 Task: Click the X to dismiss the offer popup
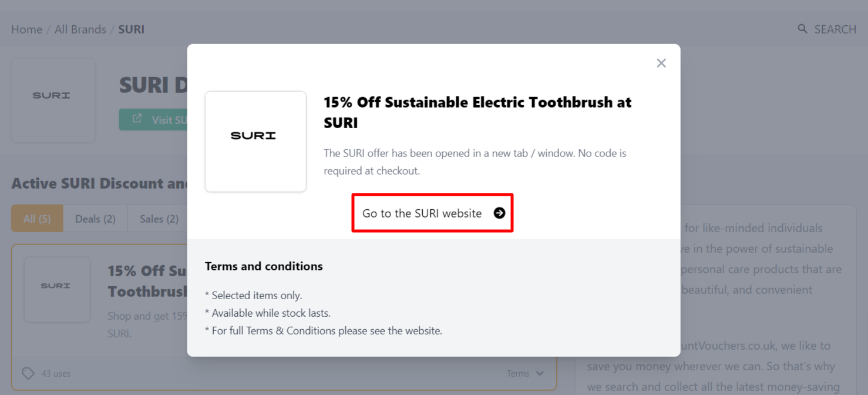[x=661, y=63]
